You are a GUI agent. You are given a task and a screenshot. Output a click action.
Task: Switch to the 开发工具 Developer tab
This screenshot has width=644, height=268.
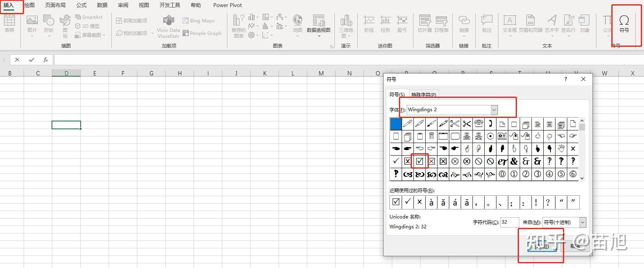[170, 6]
